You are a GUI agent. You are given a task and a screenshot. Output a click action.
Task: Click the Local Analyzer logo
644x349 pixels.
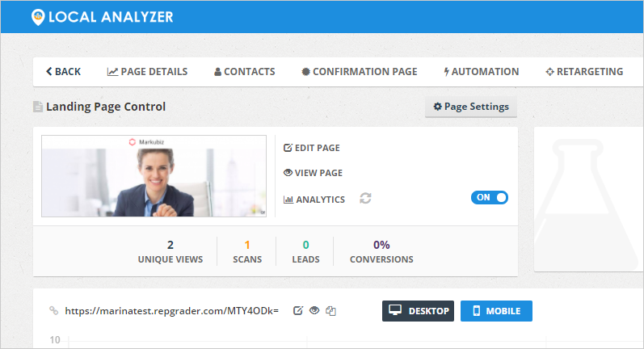[102, 16]
